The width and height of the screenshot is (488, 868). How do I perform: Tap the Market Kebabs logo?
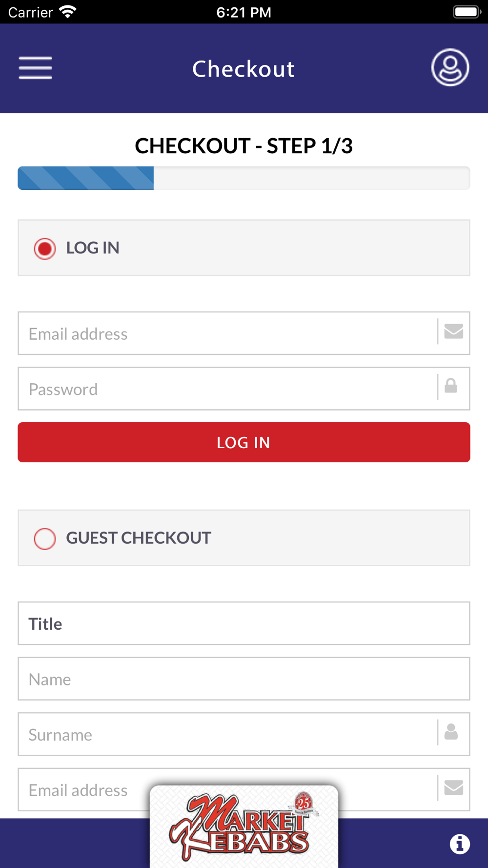[244, 826]
